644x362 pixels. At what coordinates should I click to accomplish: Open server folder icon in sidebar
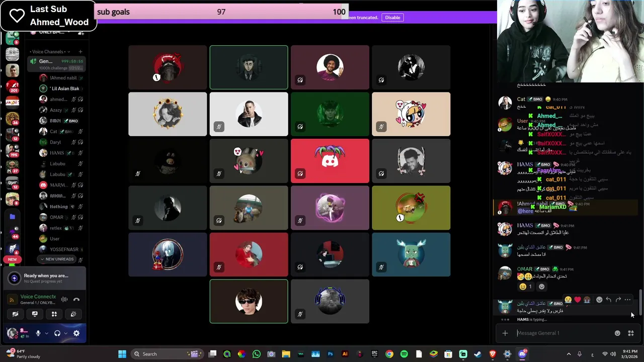click(12, 217)
